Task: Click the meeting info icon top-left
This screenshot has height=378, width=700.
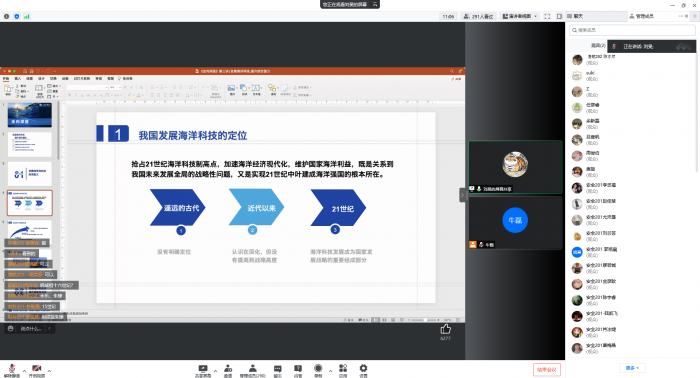Action: (6, 16)
